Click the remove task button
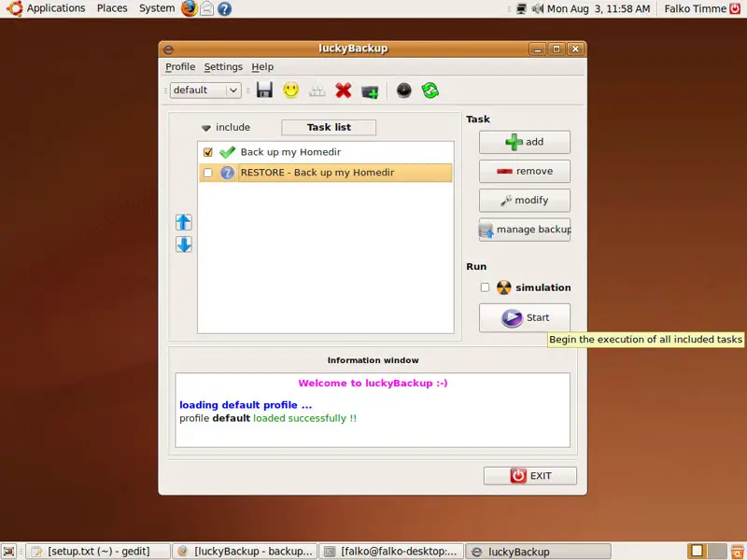 click(x=525, y=171)
